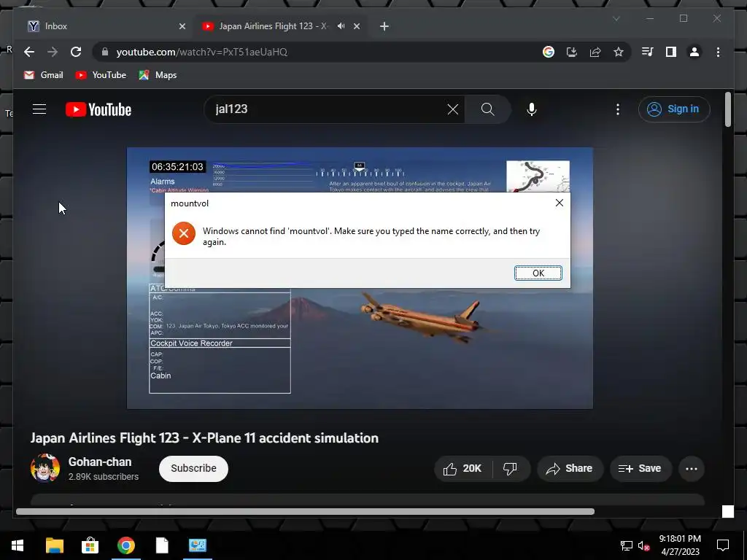This screenshot has height=560, width=747.
Task: Open the Maps bookmark
Action: click(158, 75)
